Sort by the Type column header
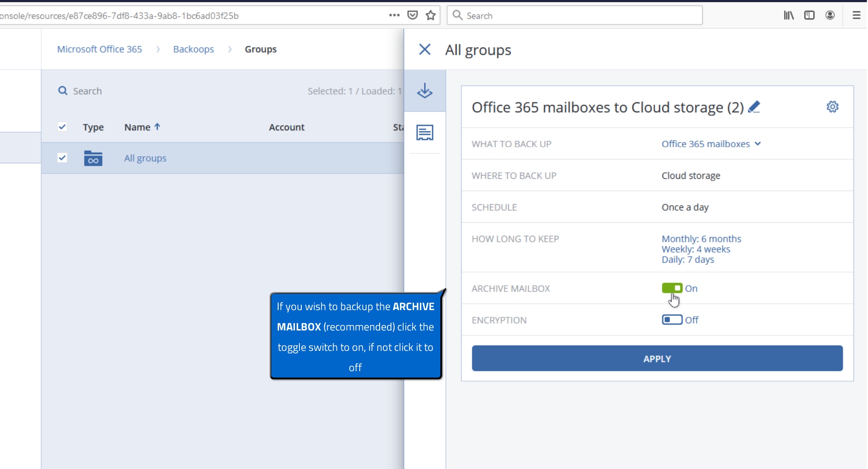This screenshot has width=868, height=469. pos(93,127)
